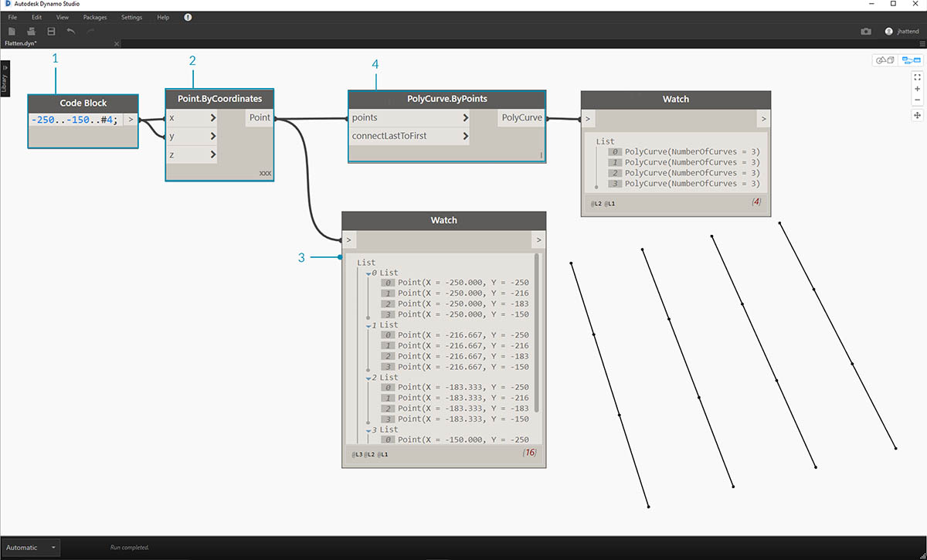The image size is (927, 560).
Task: Open the View menu
Action: pyautogui.click(x=63, y=17)
